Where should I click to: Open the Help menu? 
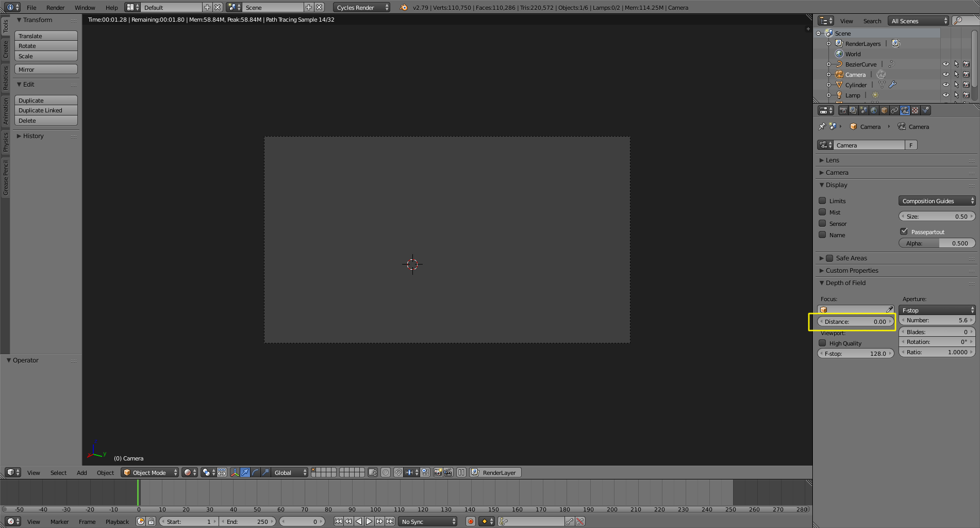point(111,7)
